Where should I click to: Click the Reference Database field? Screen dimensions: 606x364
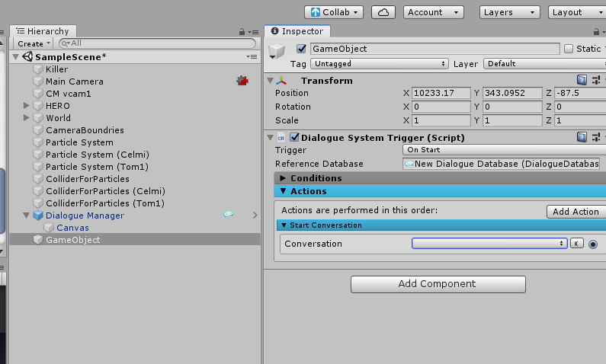[501, 164]
